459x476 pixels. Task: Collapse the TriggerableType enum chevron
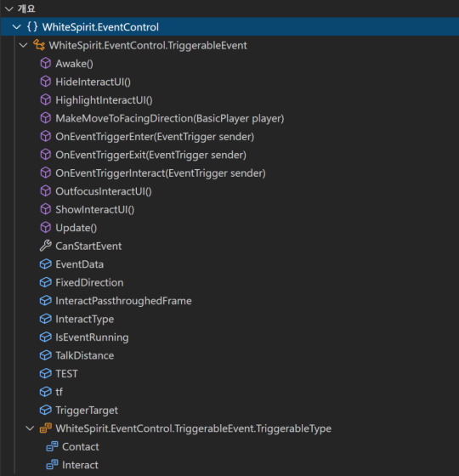pyautogui.click(x=30, y=428)
